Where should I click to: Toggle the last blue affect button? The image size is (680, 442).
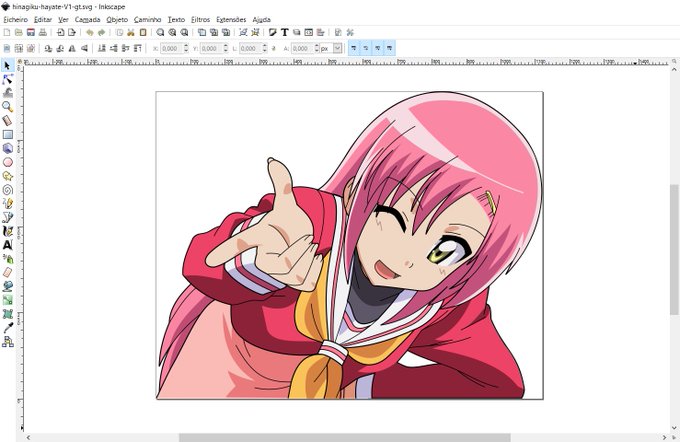click(389, 48)
